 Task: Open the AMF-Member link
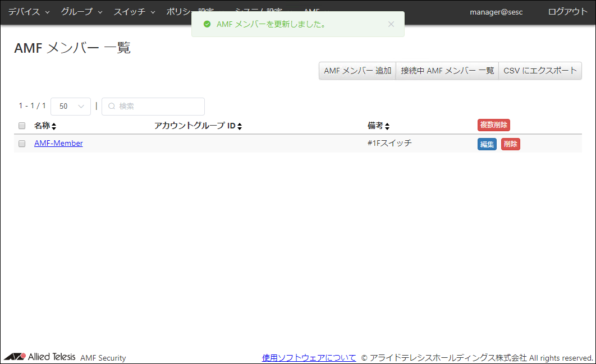tap(58, 144)
